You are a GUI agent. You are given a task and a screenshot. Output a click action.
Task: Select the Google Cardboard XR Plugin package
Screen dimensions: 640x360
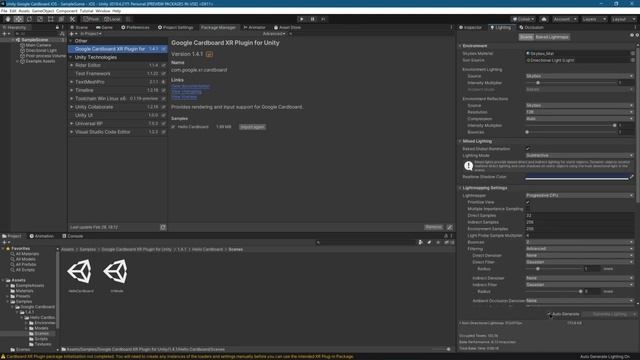(x=118, y=49)
